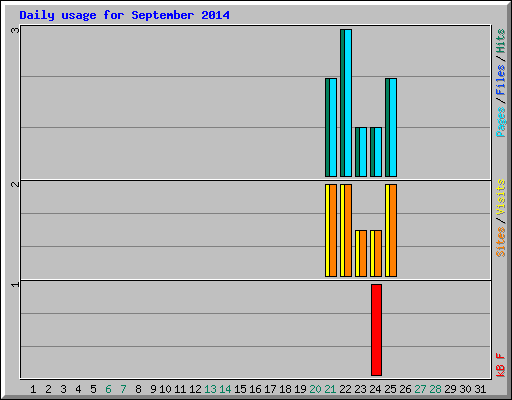This screenshot has height=400, width=512.
Task: Click the orange sites bar for day 22
Action: point(348,230)
